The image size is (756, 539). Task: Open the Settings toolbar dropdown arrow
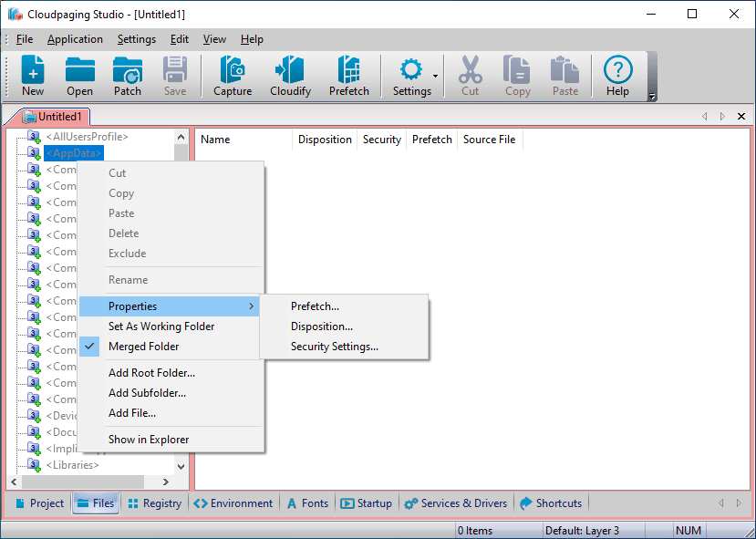point(435,77)
